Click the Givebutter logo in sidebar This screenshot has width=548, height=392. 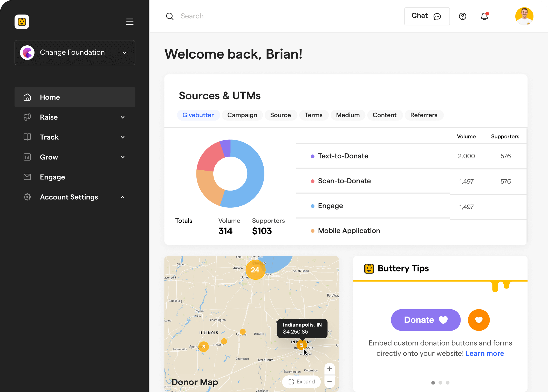[22, 22]
